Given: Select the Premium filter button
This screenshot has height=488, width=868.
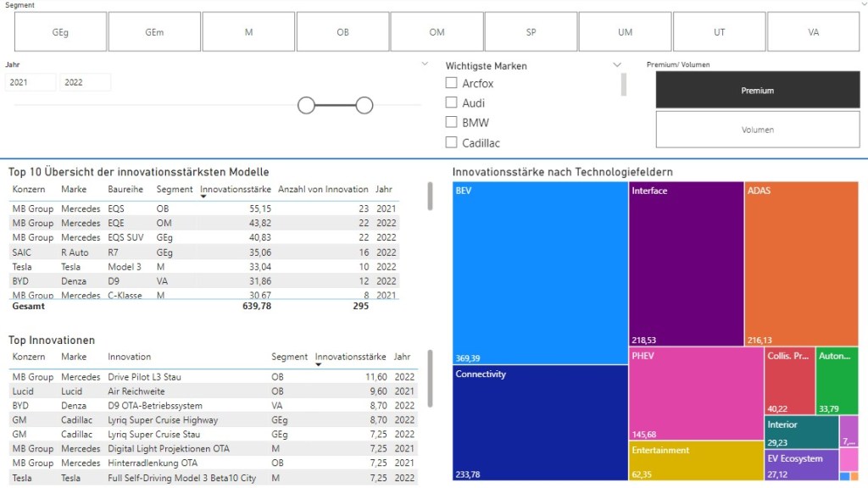Looking at the screenshot, I should click(x=757, y=90).
